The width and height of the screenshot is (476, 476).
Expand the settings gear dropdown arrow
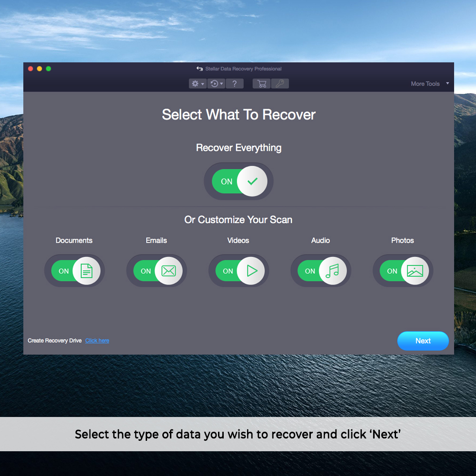click(202, 84)
